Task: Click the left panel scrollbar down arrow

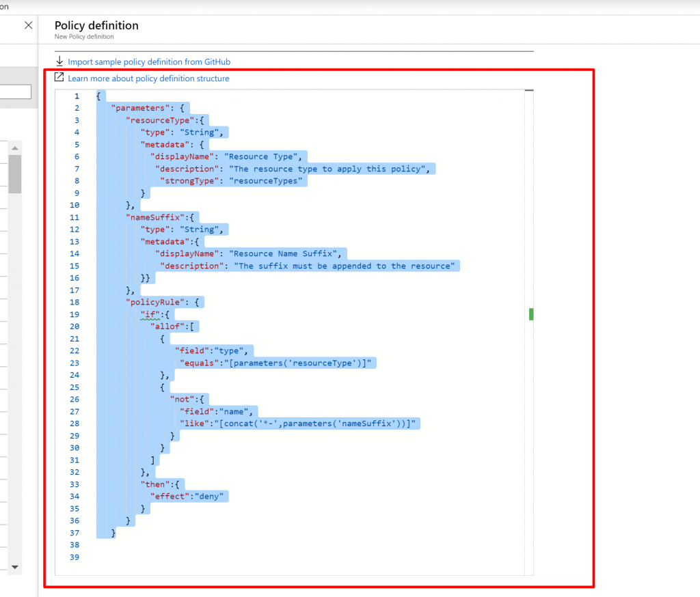Action: (x=14, y=567)
